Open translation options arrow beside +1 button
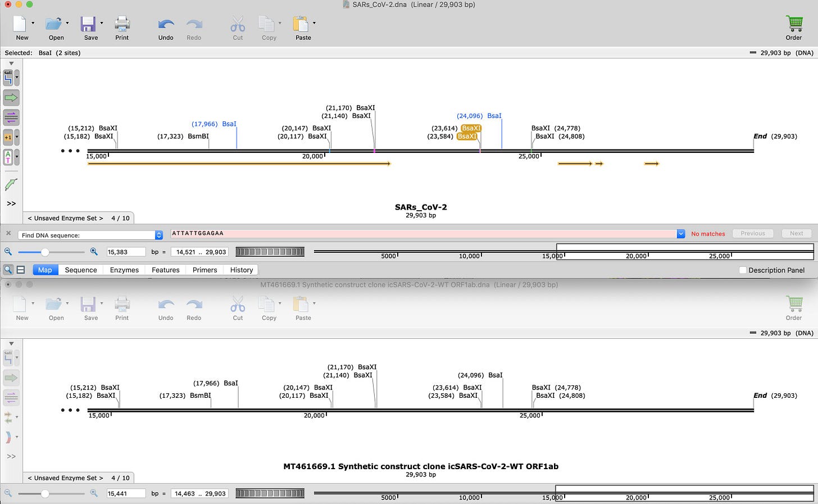 tap(17, 137)
